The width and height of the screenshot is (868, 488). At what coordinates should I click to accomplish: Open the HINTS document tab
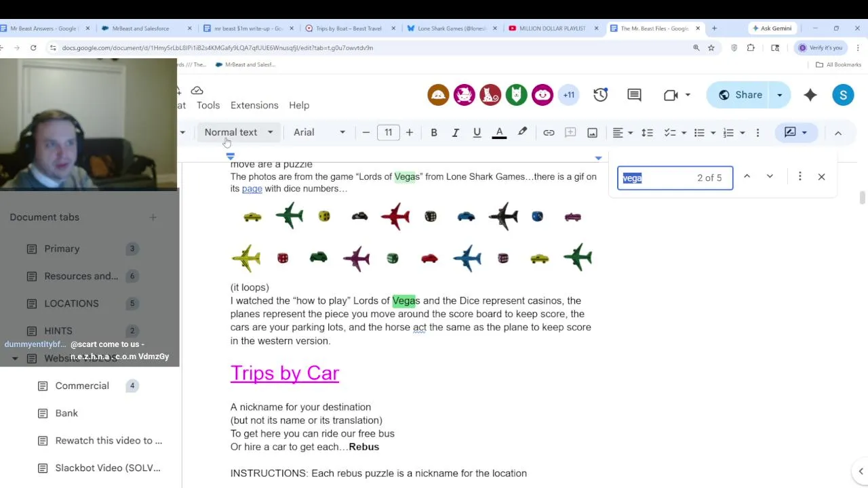point(58,331)
